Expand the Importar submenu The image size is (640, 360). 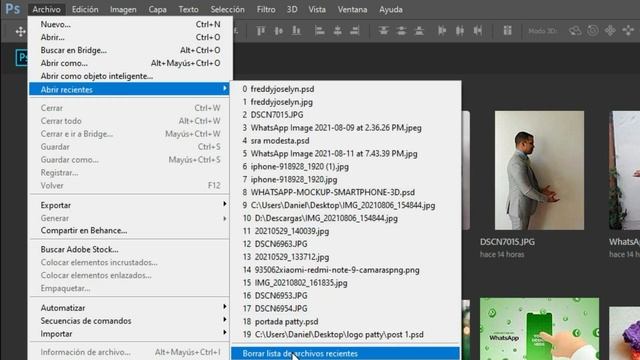click(x=130, y=333)
